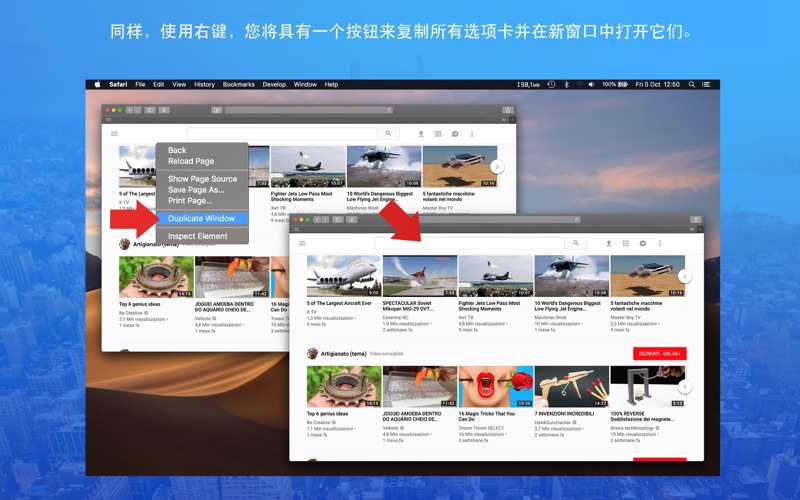The image size is (800, 500).
Task: Open the Apple menu
Action: (x=97, y=84)
